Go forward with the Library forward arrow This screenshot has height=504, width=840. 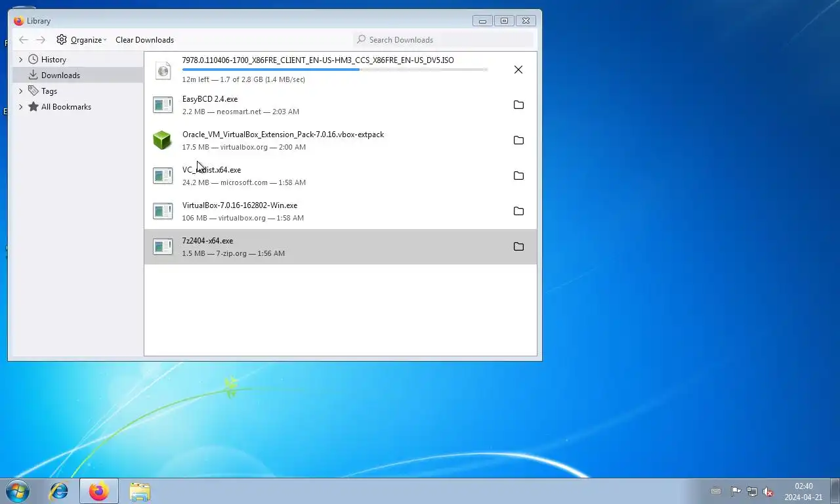tap(41, 40)
